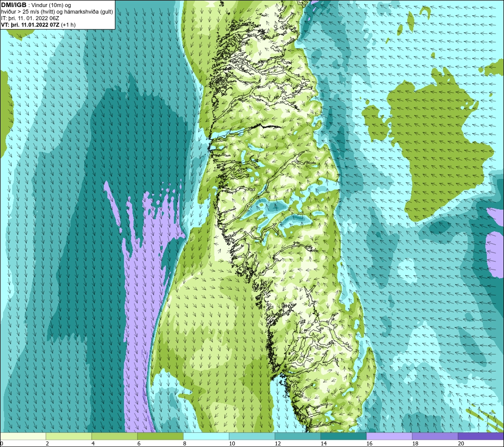This screenshot has width=504, height=447.
Task: Click the 0–2 m/s pale color swatch
Action: [x=23, y=436]
